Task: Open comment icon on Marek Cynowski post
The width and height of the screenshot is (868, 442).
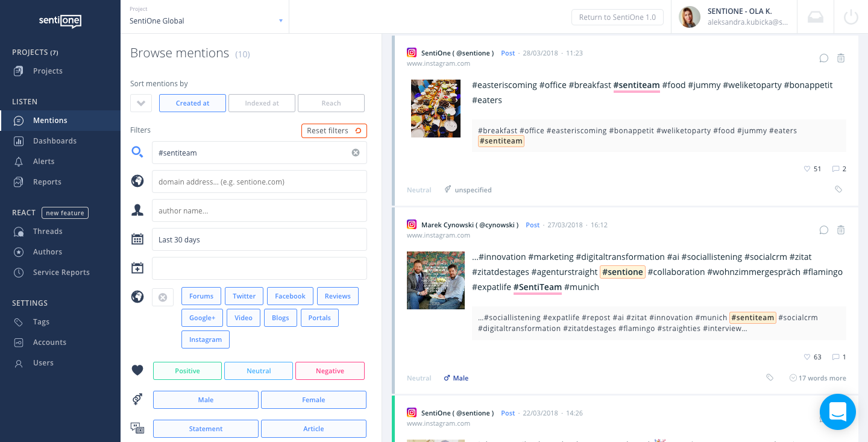Action: pos(823,230)
